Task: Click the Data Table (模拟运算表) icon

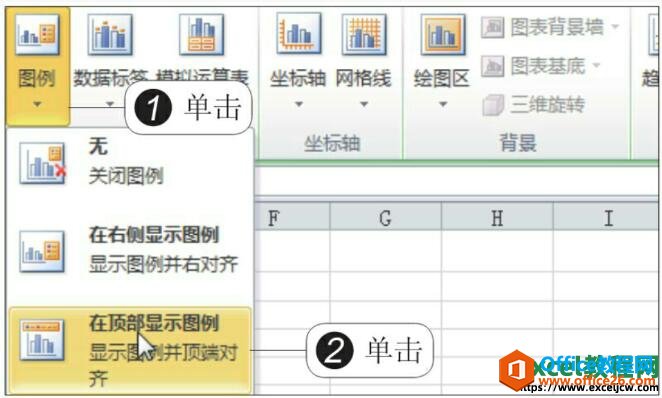Action: click(x=201, y=35)
